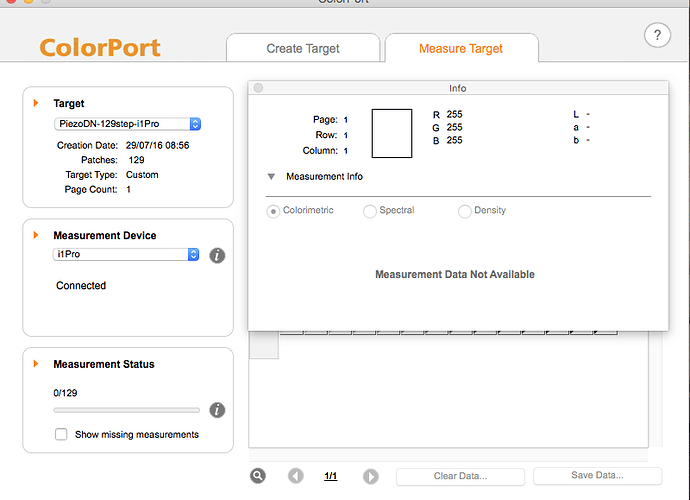Switch to the Create Target tab
690x500 pixels.
pos(303,48)
